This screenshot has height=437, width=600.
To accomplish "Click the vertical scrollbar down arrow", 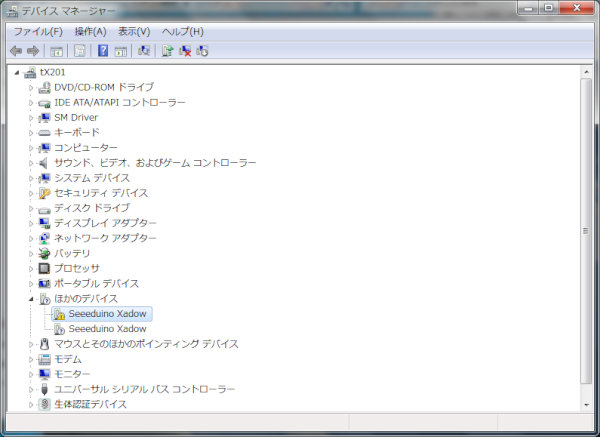I will click(586, 403).
